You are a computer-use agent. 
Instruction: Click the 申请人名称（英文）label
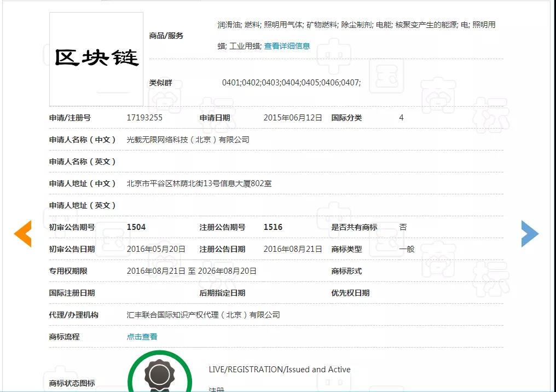(x=82, y=162)
